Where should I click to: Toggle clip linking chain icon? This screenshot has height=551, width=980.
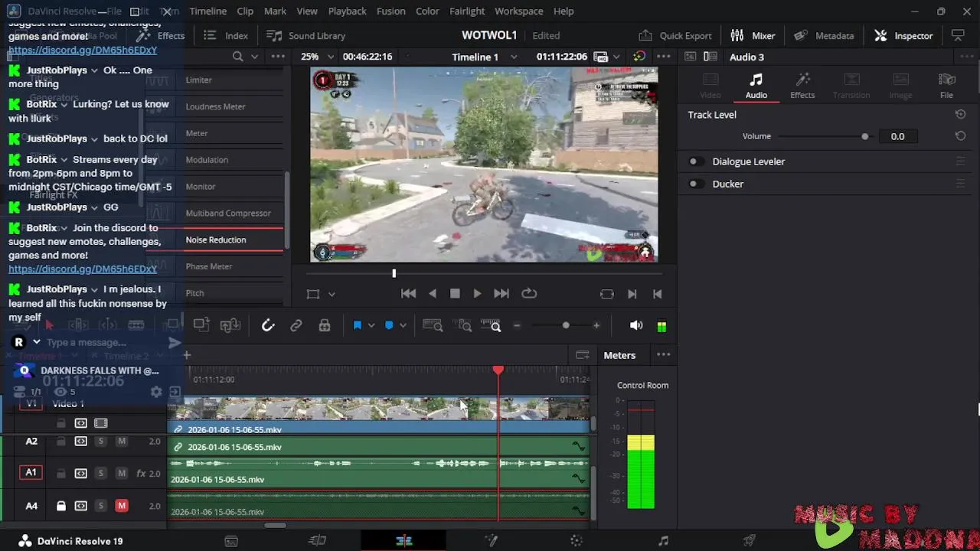(296, 325)
